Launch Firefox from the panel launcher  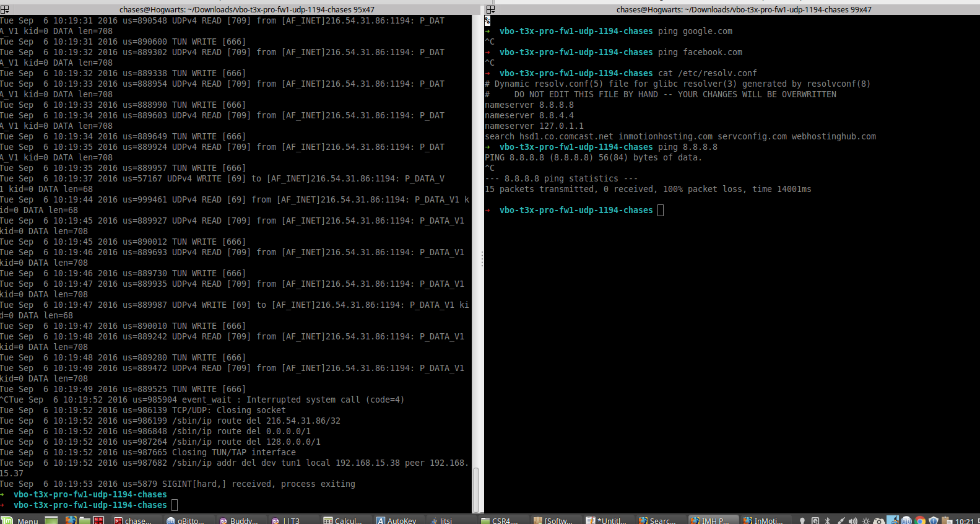click(71, 520)
